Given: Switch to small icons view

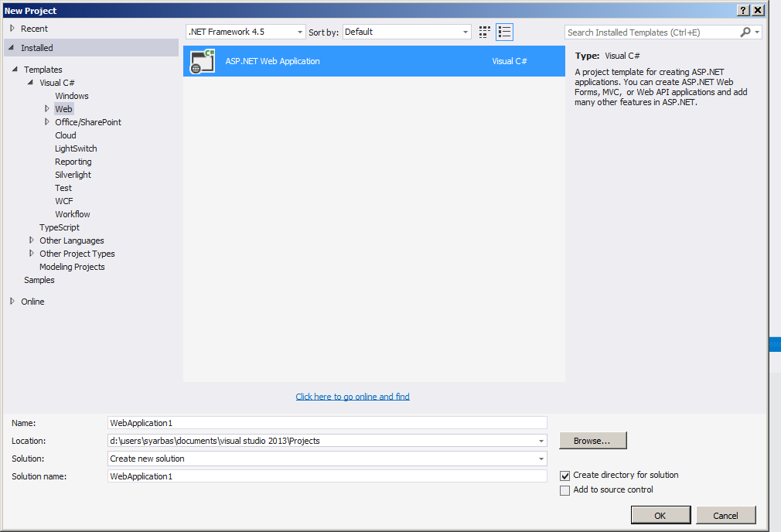Looking at the screenshot, I should (485, 32).
